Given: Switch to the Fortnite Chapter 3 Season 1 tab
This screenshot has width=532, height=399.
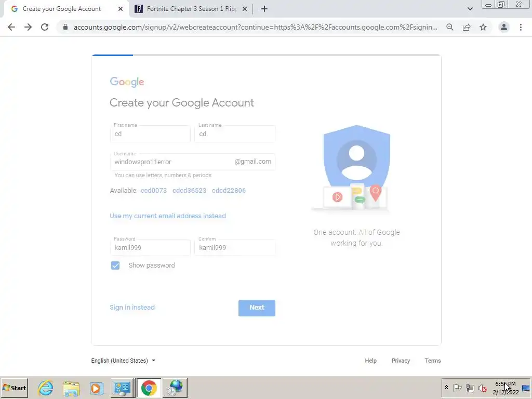Looking at the screenshot, I should pyautogui.click(x=191, y=9).
